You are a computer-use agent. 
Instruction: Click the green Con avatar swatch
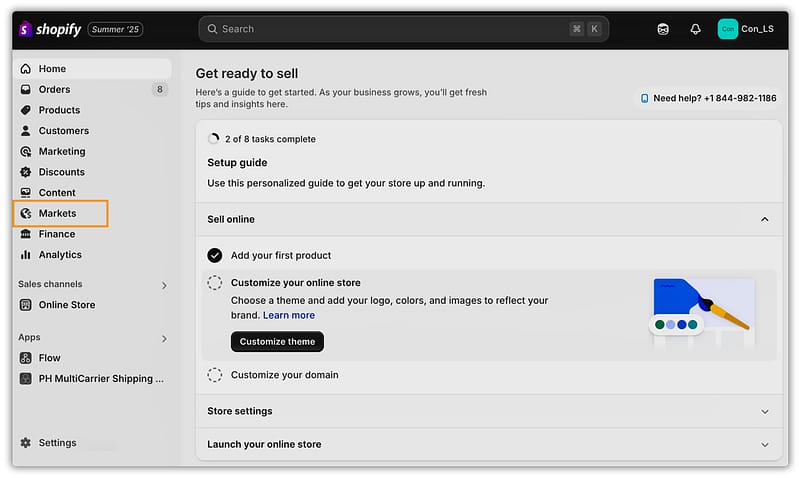(727, 29)
